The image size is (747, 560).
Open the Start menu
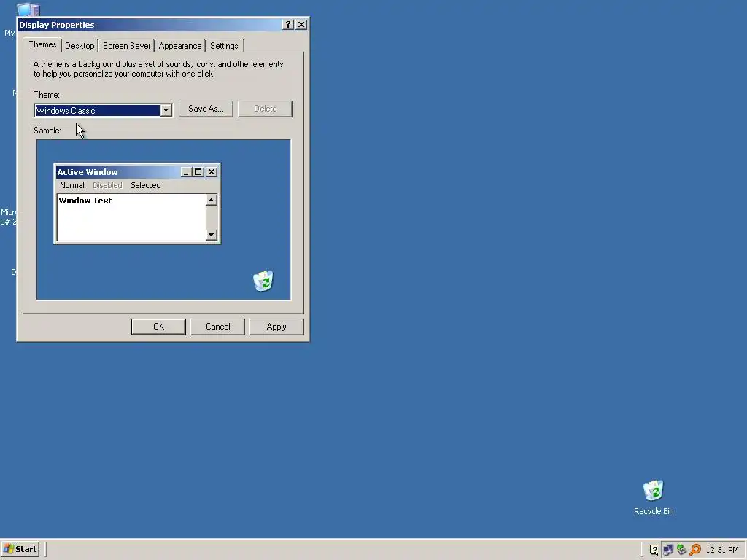tap(20, 549)
